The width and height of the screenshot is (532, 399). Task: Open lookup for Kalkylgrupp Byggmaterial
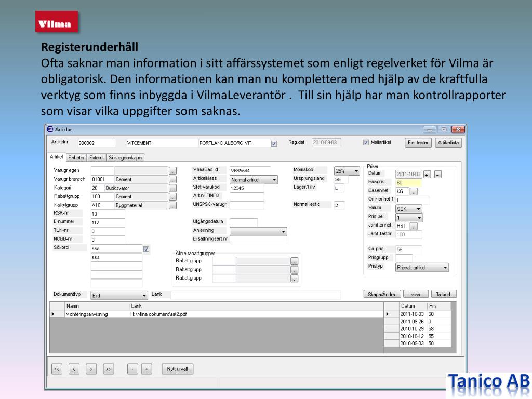172,205
